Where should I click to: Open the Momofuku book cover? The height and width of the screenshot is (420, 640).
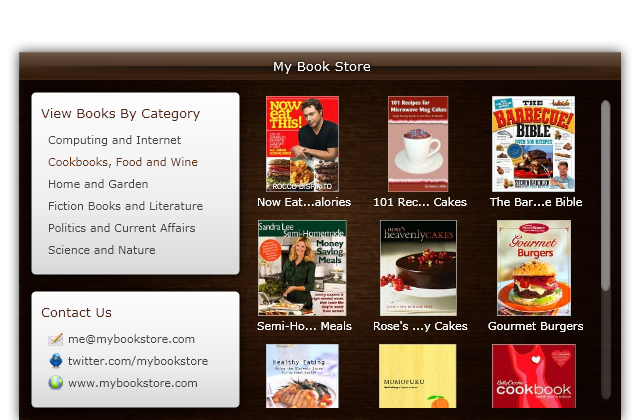click(418, 376)
